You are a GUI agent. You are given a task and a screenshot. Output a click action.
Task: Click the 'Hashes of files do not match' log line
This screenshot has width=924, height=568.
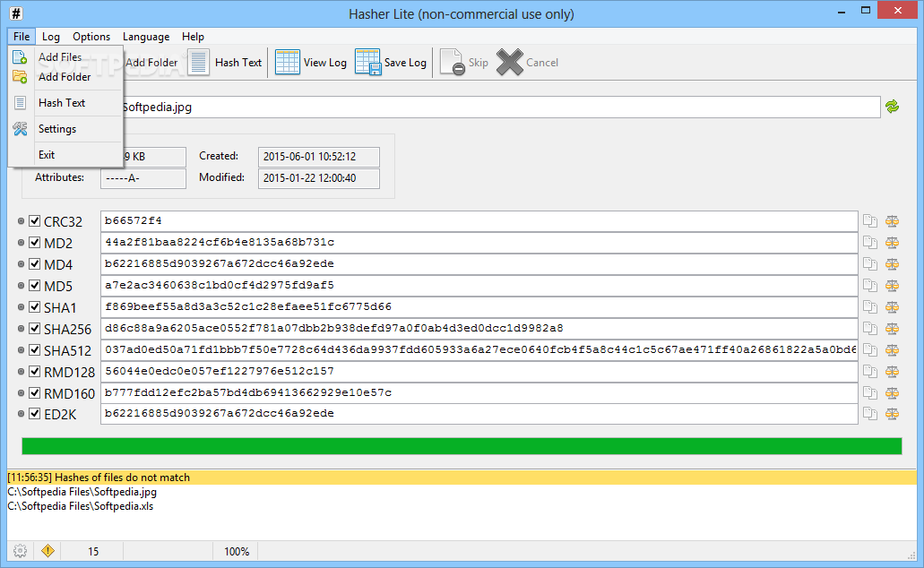(462, 478)
